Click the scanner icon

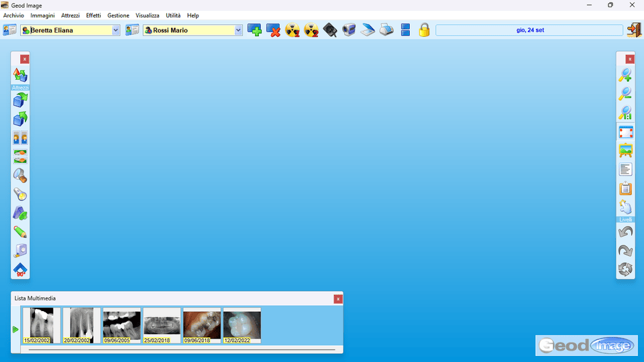[x=368, y=30]
